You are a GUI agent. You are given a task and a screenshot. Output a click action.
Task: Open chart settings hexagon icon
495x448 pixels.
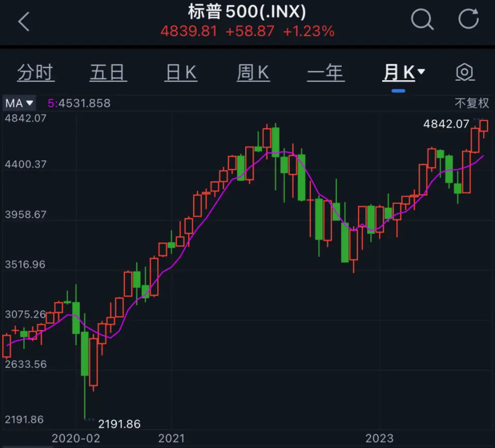click(464, 72)
